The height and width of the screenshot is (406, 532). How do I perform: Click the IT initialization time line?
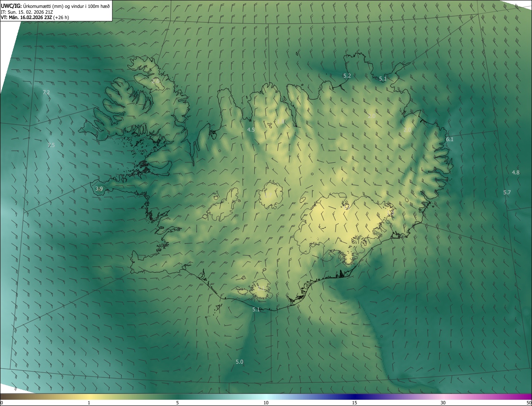27,12
